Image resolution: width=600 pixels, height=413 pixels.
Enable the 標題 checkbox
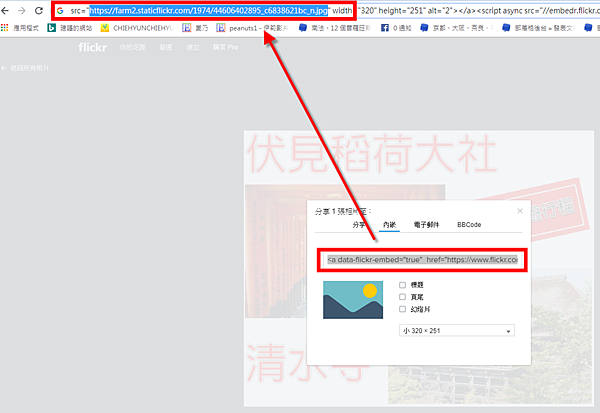coord(402,285)
